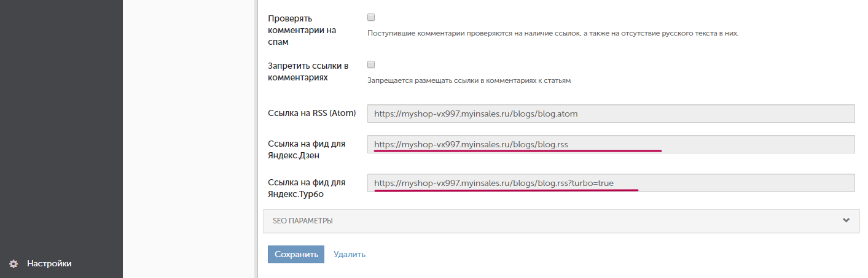Click the RSS (Atom) link field
Image resolution: width=868 pixels, height=278 pixels.
click(611, 114)
